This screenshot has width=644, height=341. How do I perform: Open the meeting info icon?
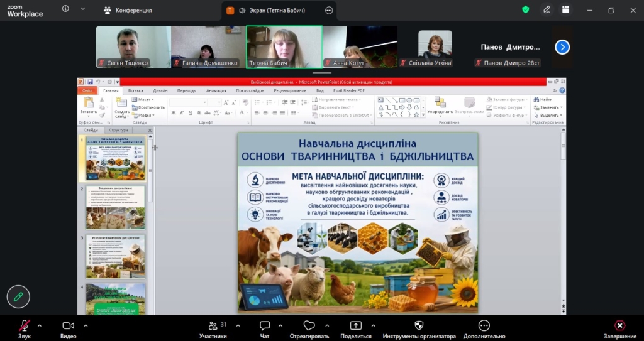pos(66,9)
